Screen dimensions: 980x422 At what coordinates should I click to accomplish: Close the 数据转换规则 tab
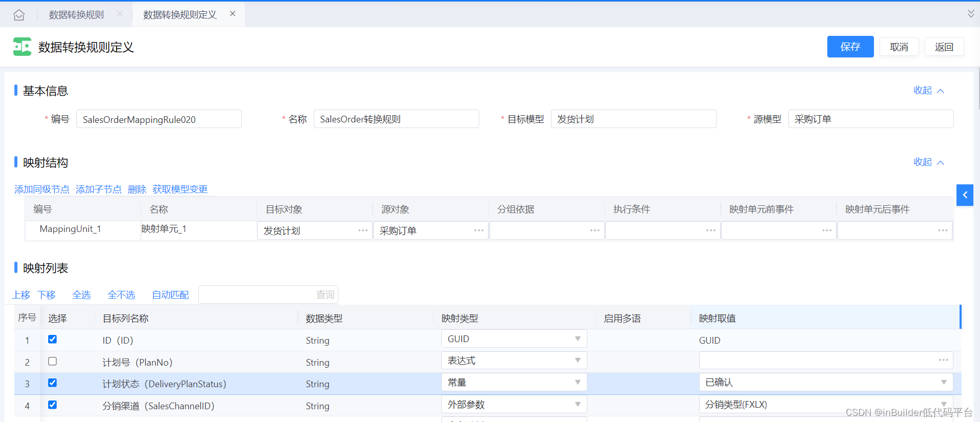point(119,14)
